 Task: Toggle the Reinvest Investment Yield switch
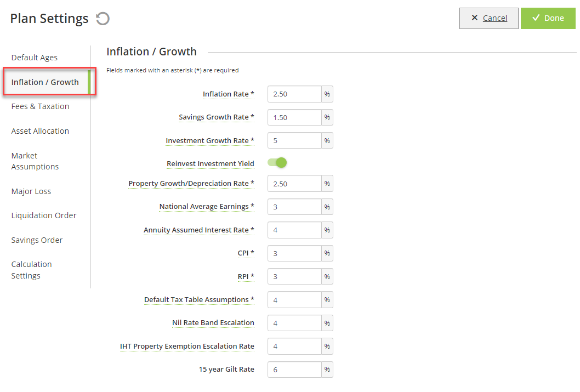pos(277,163)
